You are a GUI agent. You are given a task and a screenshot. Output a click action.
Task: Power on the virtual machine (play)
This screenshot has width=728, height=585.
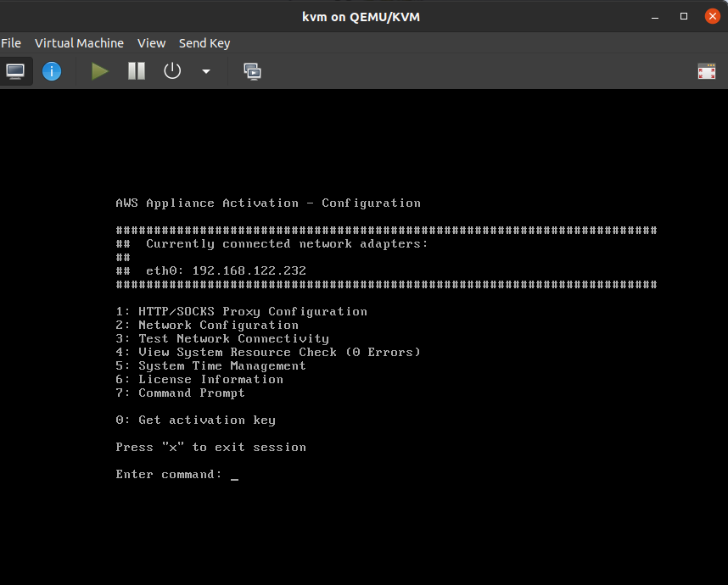99,71
